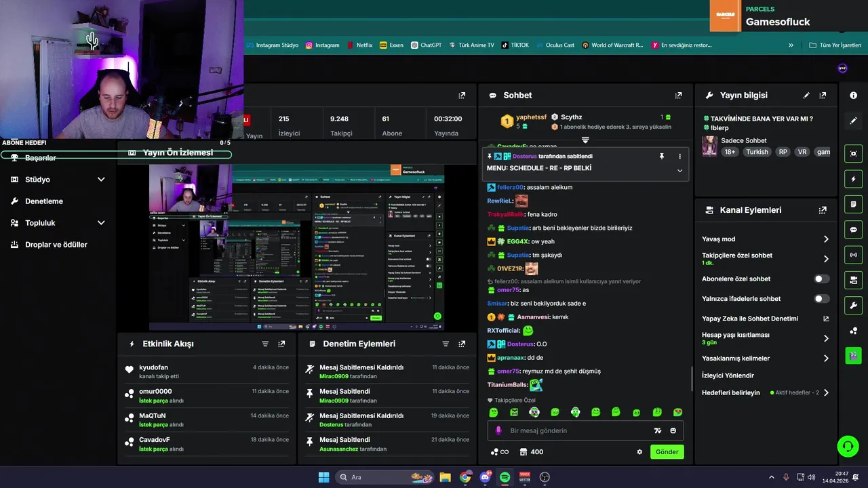Open Yavaş mod options arrow

point(826,239)
